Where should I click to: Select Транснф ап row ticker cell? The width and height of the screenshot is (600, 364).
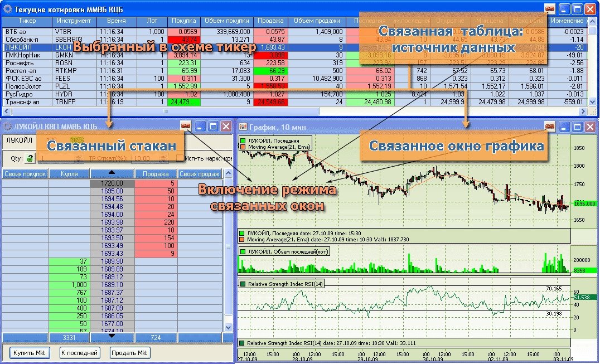[27, 102]
